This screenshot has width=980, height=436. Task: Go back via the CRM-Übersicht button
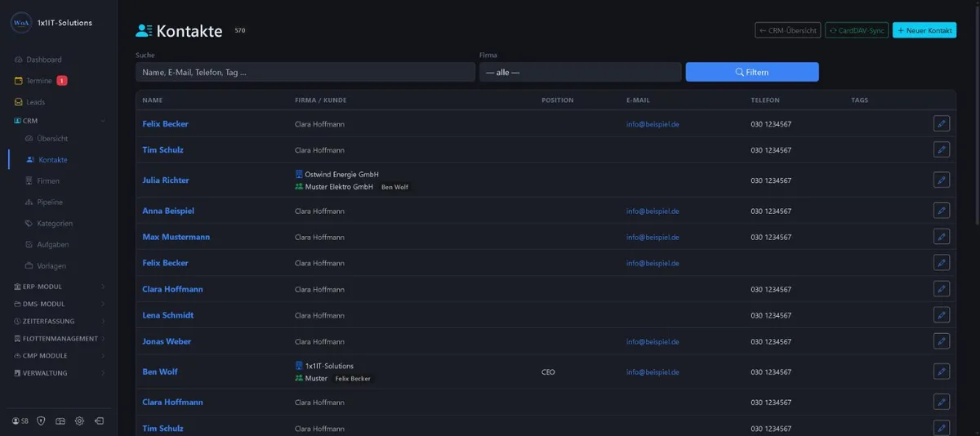point(787,30)
